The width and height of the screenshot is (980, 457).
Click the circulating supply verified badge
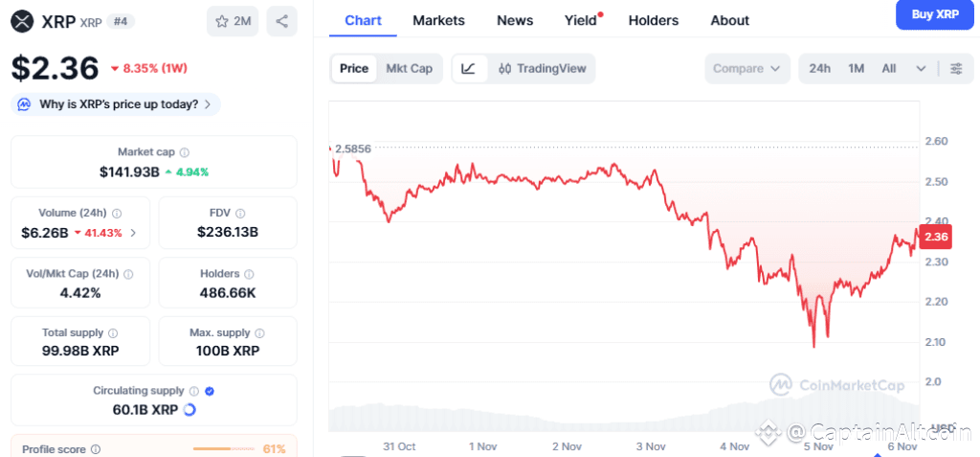click(210, 391)
